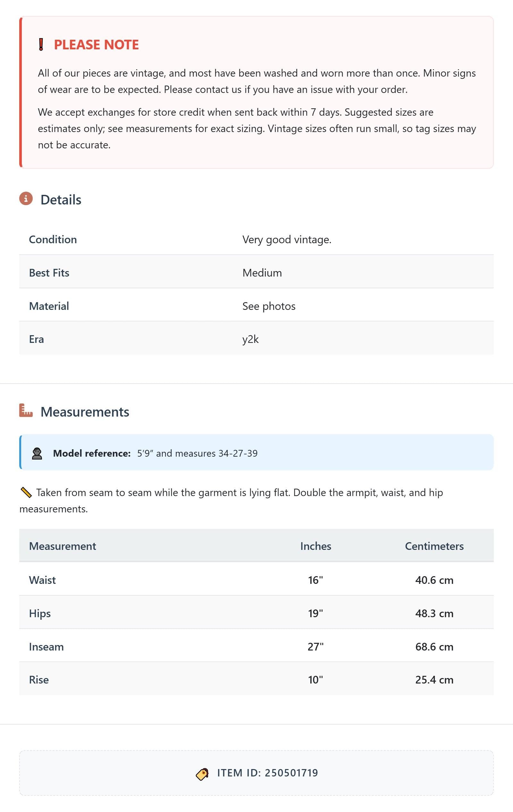Click the Material See photos value

tap(269, 306)
